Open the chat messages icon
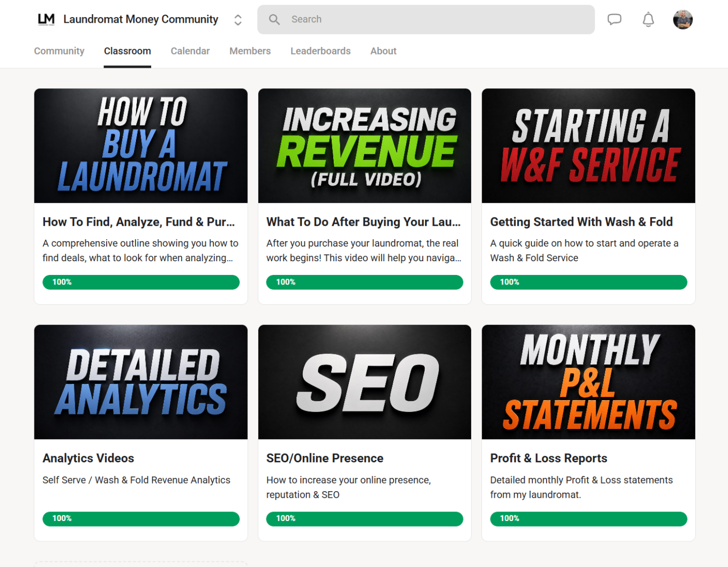The height and width of the screenshot is (567, 728). (x=614, y=20)
